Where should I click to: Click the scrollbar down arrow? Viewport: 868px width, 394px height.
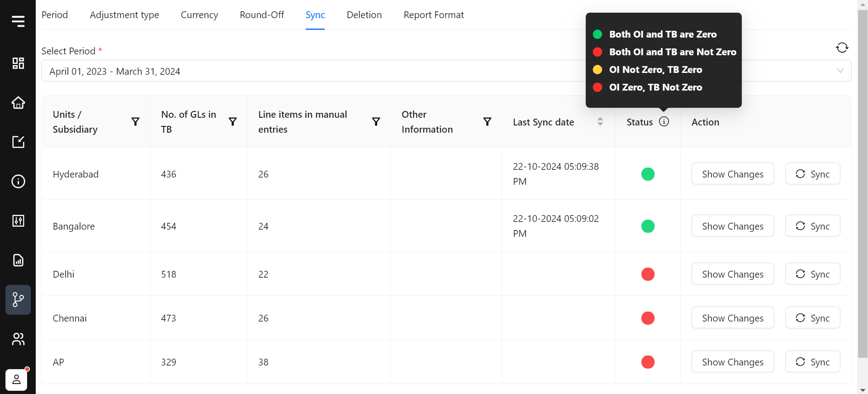tap(863, 390)
